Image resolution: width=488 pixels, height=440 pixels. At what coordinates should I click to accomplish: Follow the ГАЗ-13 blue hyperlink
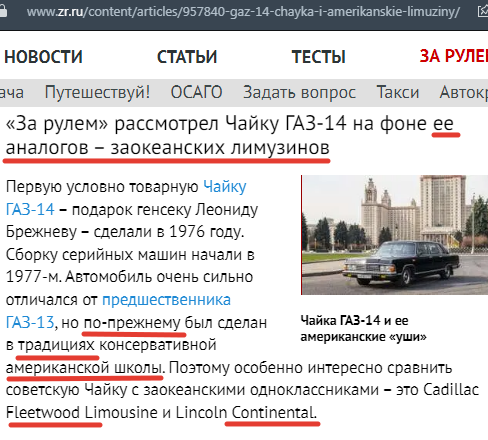[x=30, y=322]
